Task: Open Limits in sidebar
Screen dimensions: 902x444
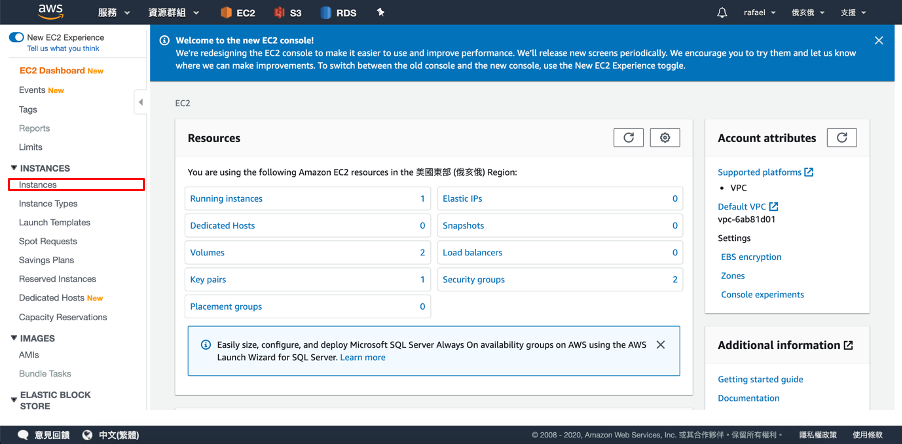Action: (x=30, y=147)
